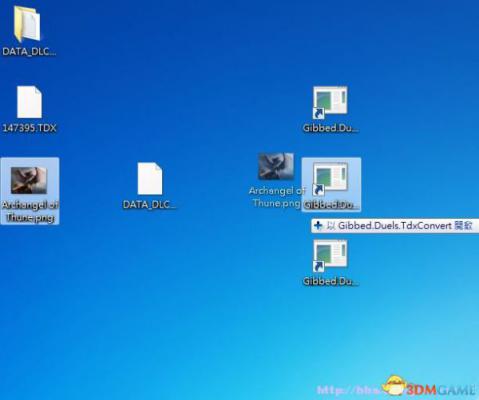Click the faded Archangel of Thune.png drag label
Image resolution: width=479 pixels, height=400 pixels.
276,197
